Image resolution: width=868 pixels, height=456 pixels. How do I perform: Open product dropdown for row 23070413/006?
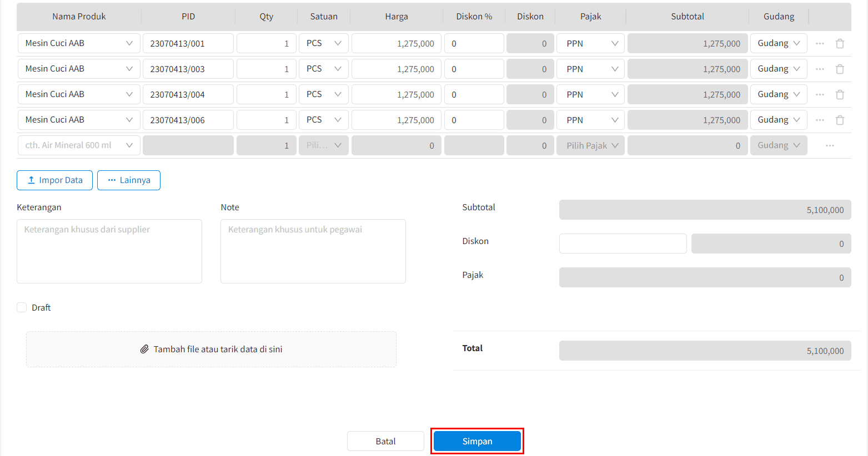point(79,120)
